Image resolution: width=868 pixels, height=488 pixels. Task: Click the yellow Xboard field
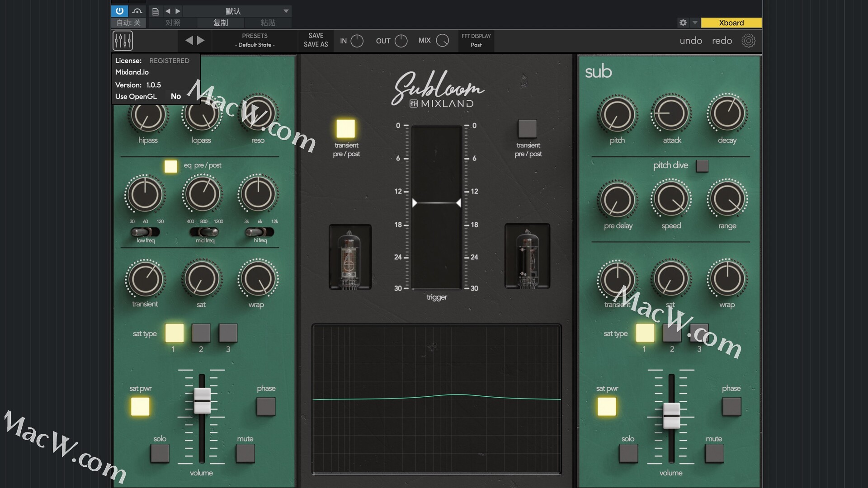[x=731, y=23]
